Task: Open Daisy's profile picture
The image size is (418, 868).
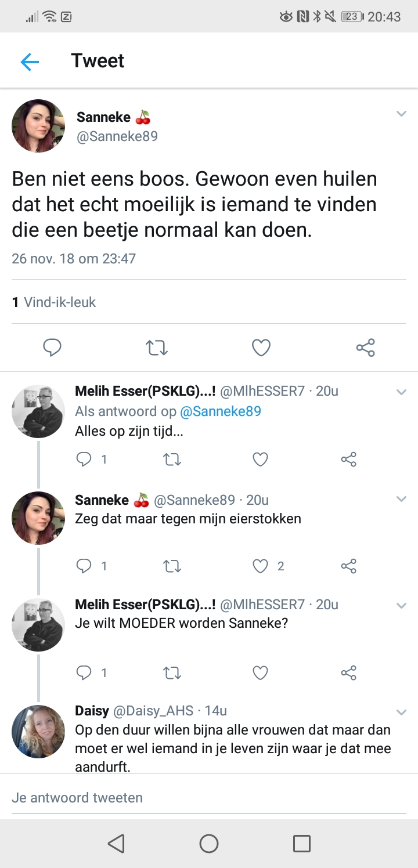Action: 38,731
